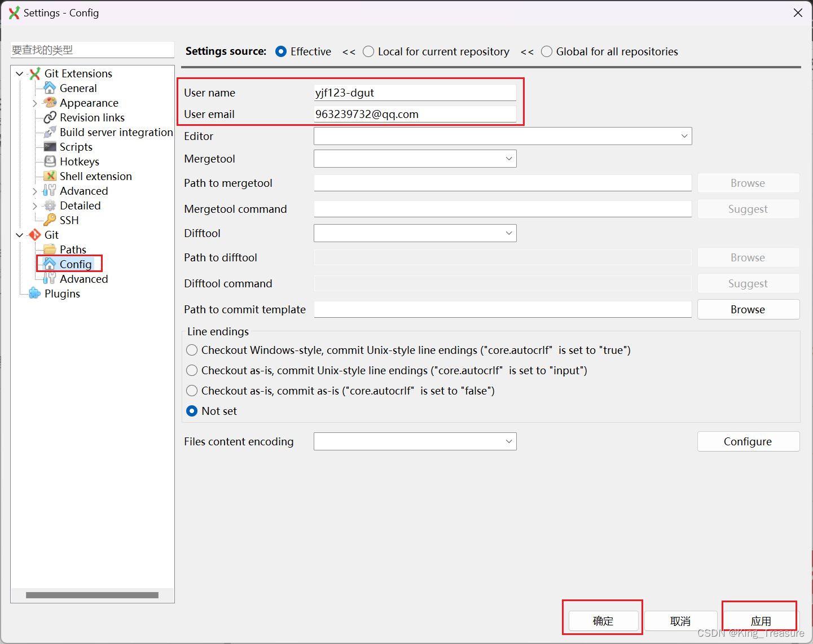The image size is (813, 644).
Task: Click the title bar Git Extensions logo
Action: coord(14,12)
